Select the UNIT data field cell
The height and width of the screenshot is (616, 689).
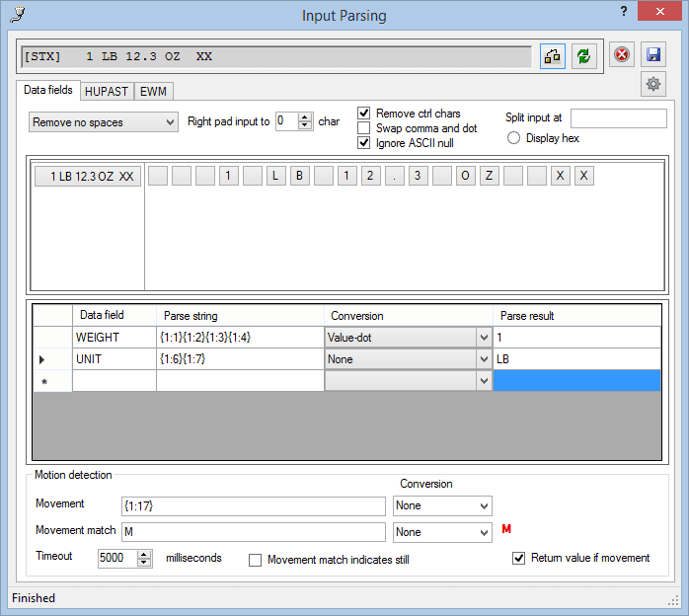pos(115,359)
